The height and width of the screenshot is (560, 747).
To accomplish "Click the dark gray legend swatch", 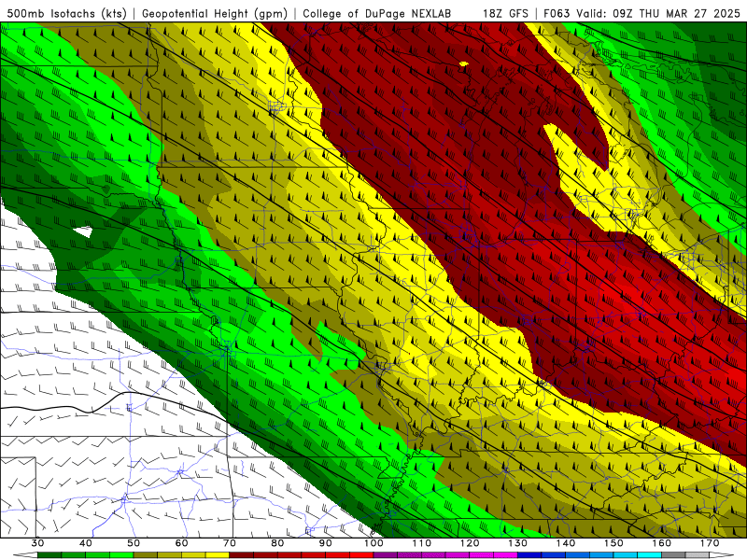I will point(673,555).
